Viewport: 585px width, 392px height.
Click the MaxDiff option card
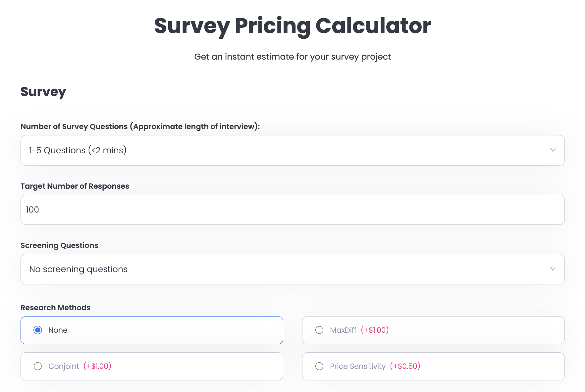click(x=433, y=330)
